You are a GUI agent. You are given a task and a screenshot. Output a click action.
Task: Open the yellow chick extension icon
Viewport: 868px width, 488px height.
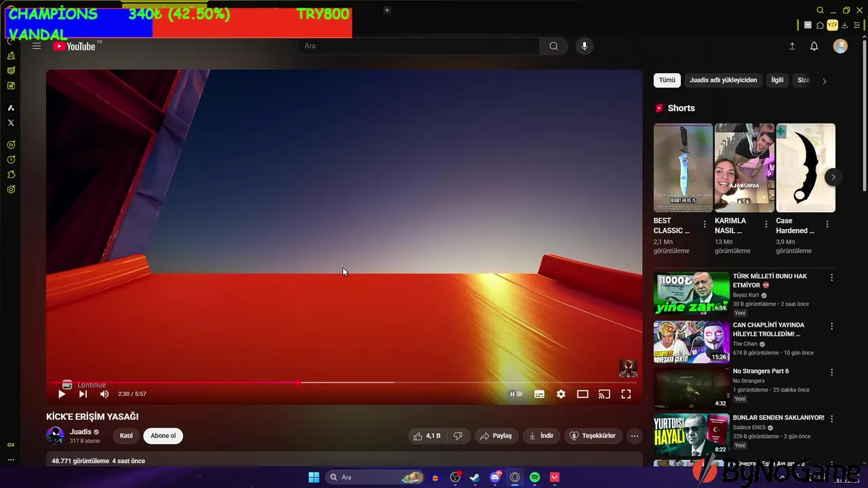pyautogui.click(x=832, y=25)
